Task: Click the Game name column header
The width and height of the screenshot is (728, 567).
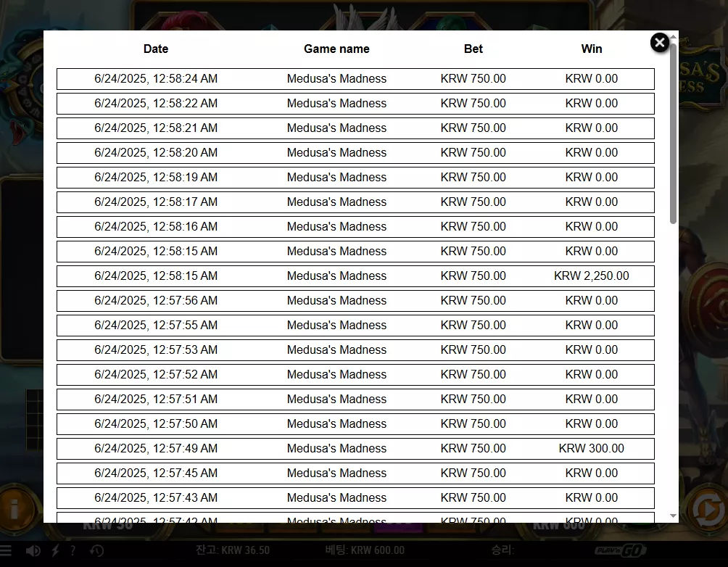Action: click(x=336, y=49)
